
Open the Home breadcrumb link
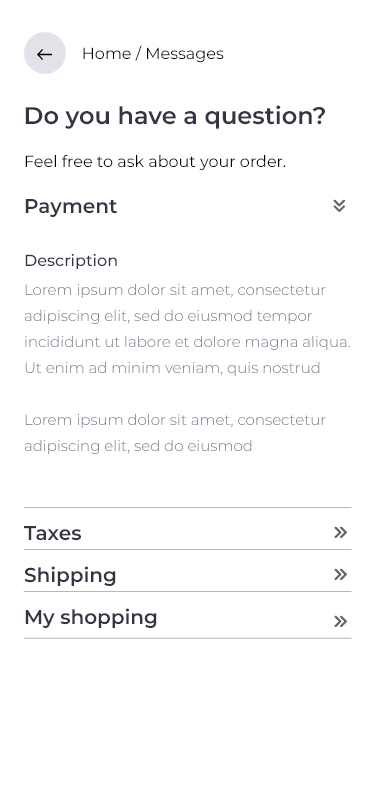tap(106, 53)
